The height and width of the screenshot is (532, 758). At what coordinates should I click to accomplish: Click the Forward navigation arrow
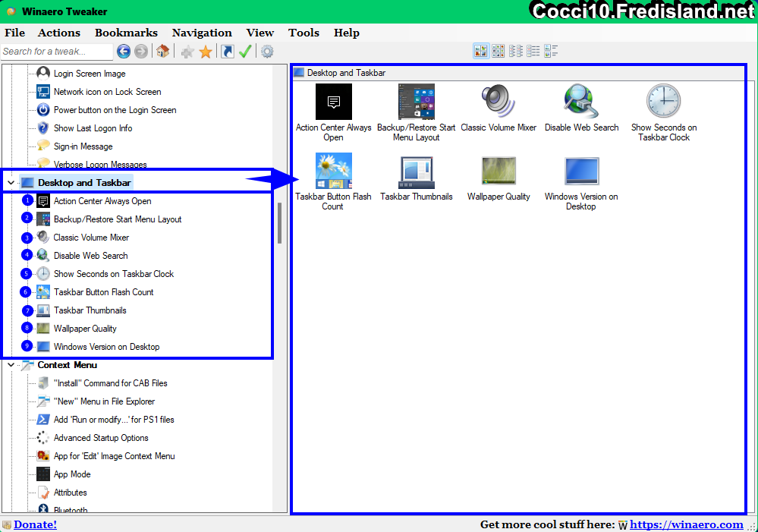coord(141,52)
